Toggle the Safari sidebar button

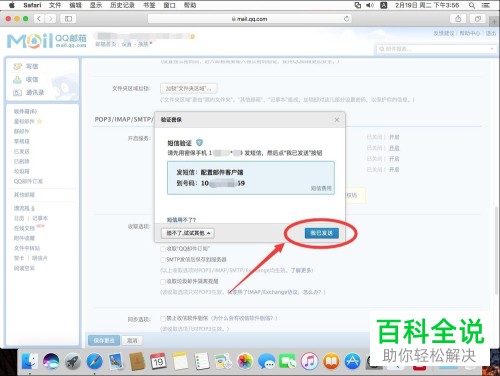[x=68, y=19]
